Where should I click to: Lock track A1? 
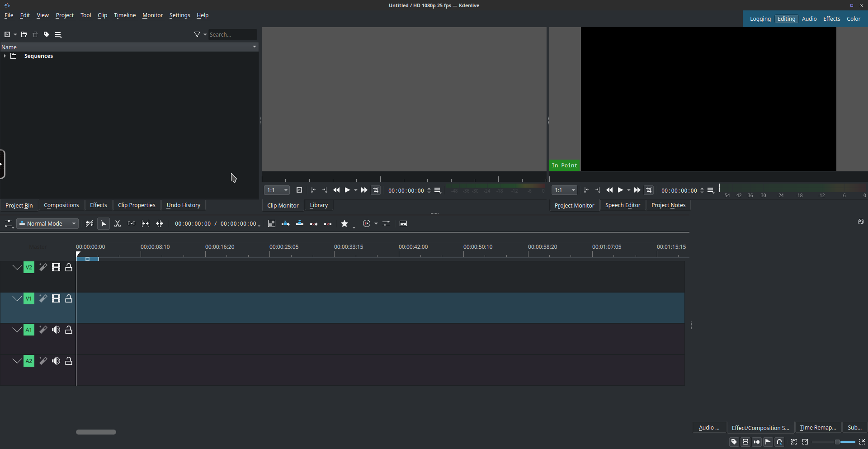69,330
